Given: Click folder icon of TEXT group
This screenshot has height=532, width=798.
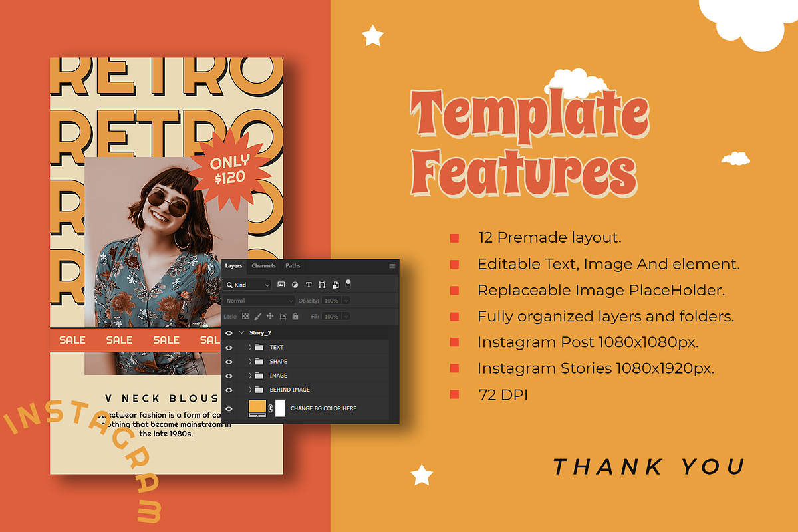Looking at the screenshot, I should tap(259, 347).
